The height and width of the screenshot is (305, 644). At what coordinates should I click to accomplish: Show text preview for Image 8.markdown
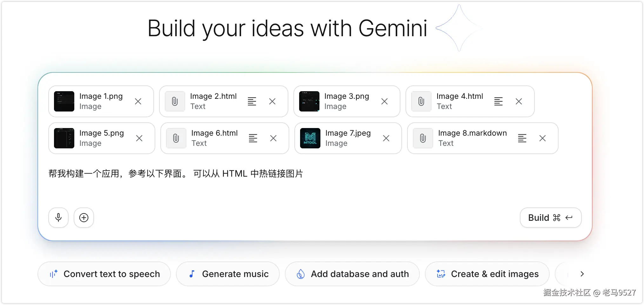click(x=522, y=138)
